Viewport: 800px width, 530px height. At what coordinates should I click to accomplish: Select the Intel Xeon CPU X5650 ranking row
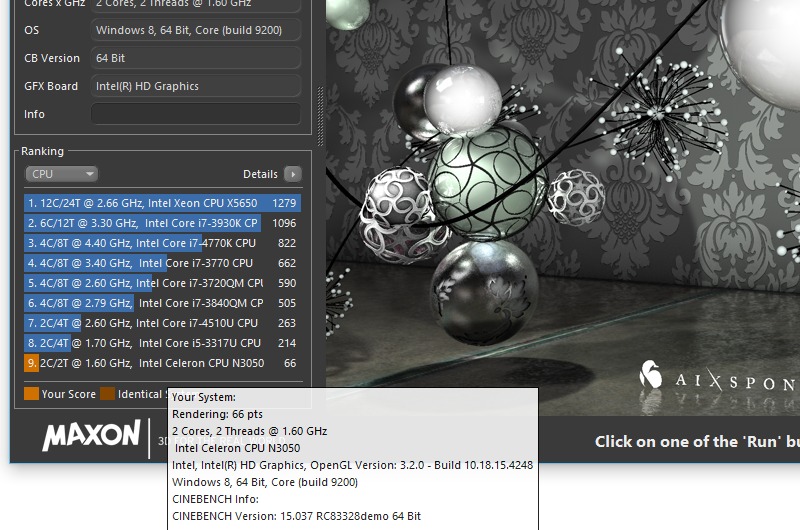[162, 203]
